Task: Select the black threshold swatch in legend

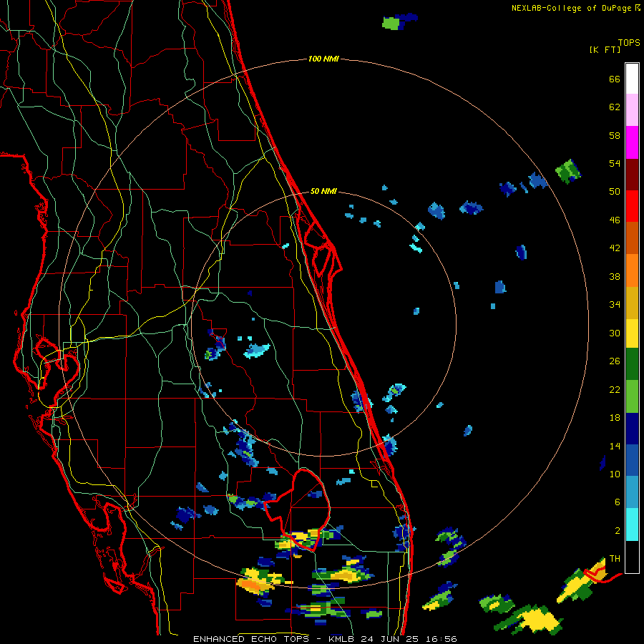Action: point(632,557)
